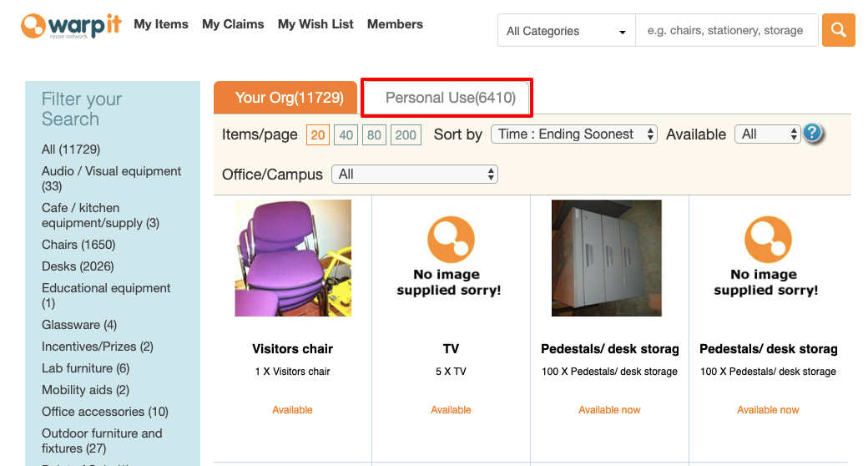Go to My Claims

(233, 24)
